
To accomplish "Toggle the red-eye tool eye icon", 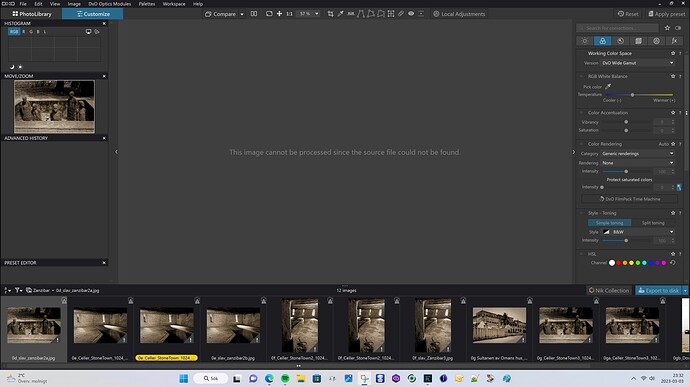I will [411, 14].
